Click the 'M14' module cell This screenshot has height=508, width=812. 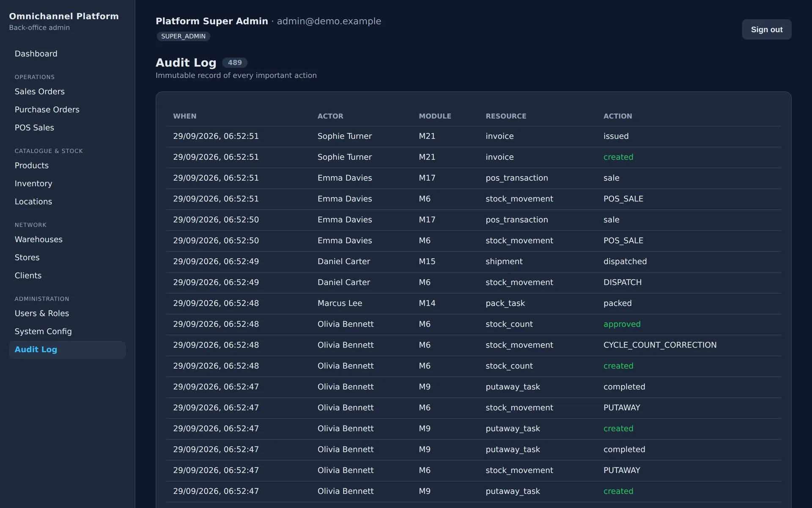(x=427, y=303)
